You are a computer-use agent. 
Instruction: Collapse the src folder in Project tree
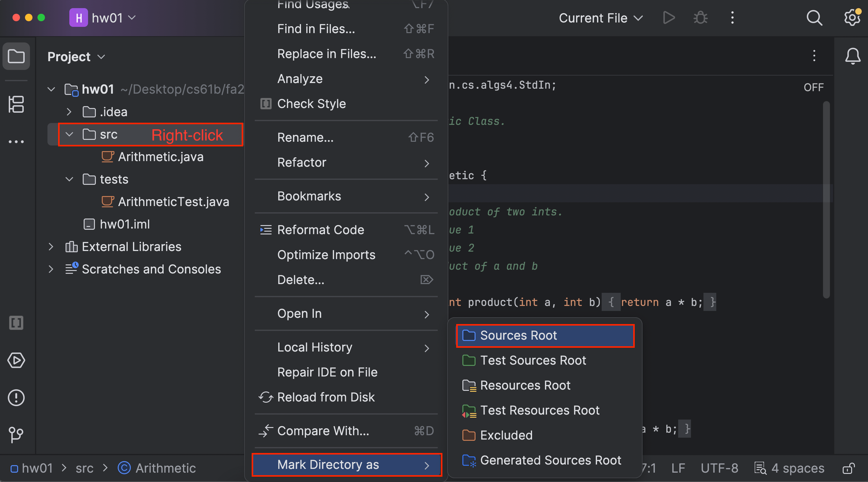pyautogui.click(x=69, y=135)
